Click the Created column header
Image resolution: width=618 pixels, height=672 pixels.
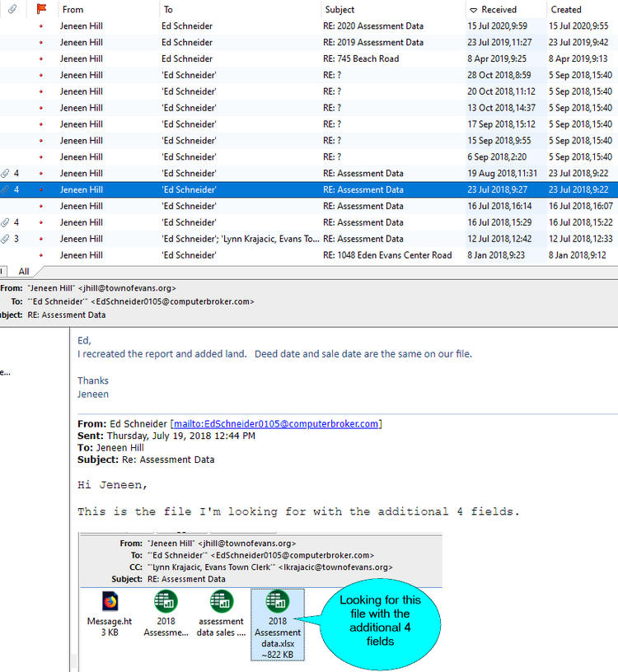(x=566, y=9)
